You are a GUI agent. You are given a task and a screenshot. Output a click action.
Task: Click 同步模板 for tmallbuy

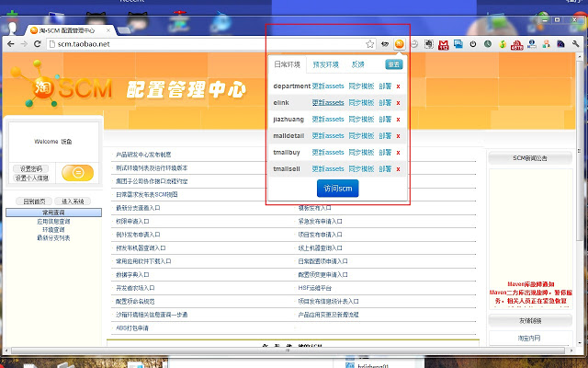(361, 152)
